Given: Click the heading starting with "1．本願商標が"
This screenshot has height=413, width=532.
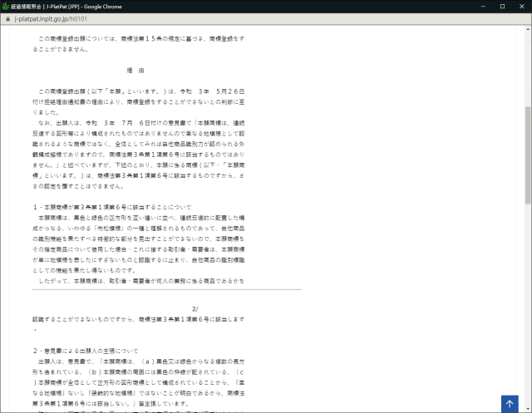Looking at the screenshot, I should click(112, 206).
